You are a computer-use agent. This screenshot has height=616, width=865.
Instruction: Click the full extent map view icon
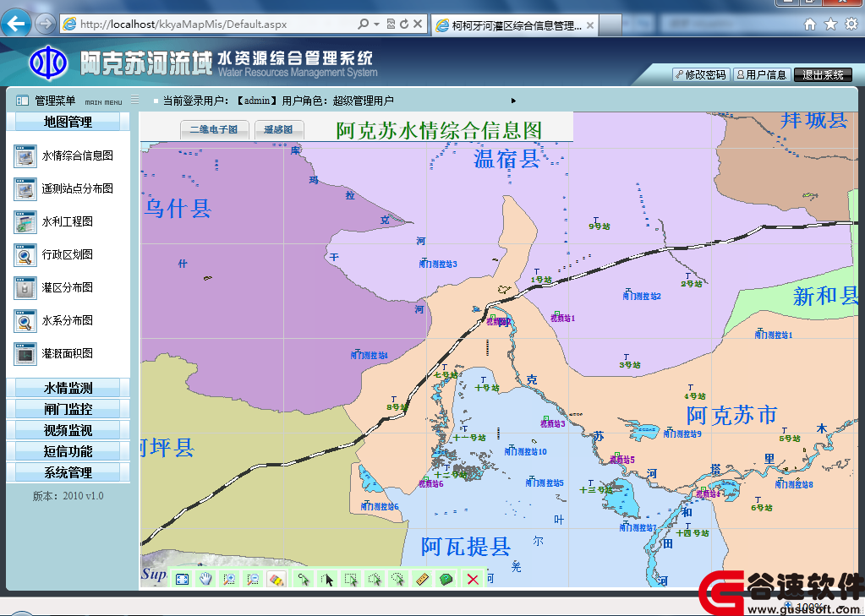pos(182,579)
